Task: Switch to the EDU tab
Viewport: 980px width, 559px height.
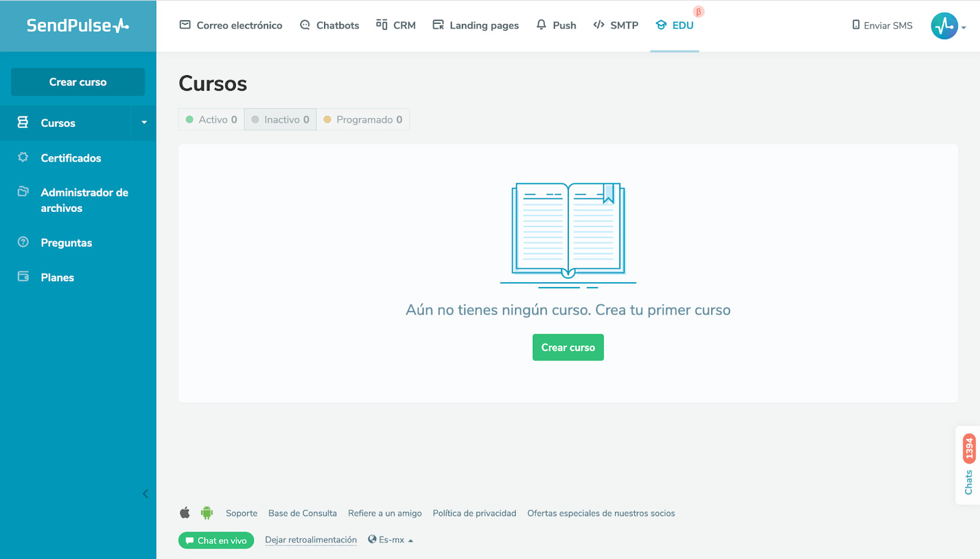Action: [x=674, y=25]
